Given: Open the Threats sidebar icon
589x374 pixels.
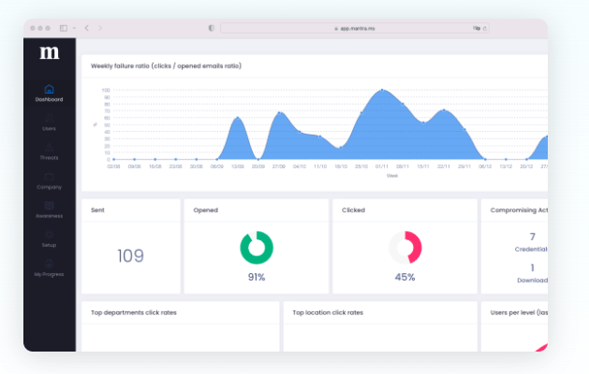Looking at the screenshot, I should coord(49,148).
